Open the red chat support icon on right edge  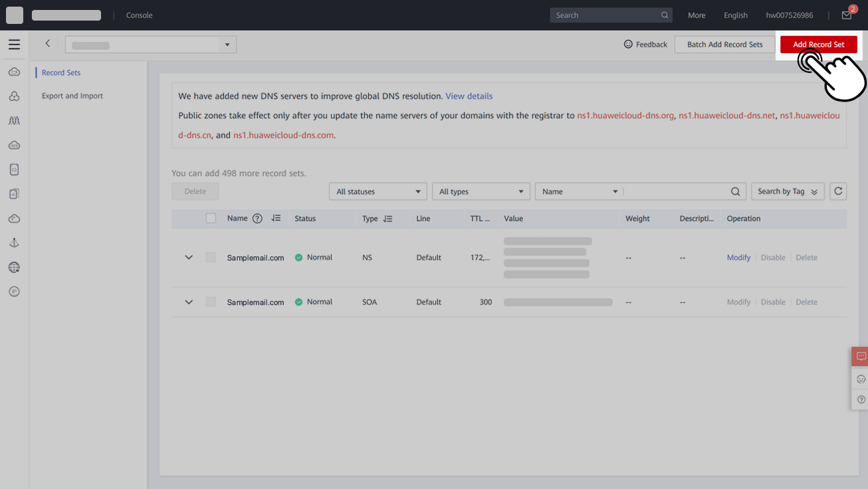point(859,356)
